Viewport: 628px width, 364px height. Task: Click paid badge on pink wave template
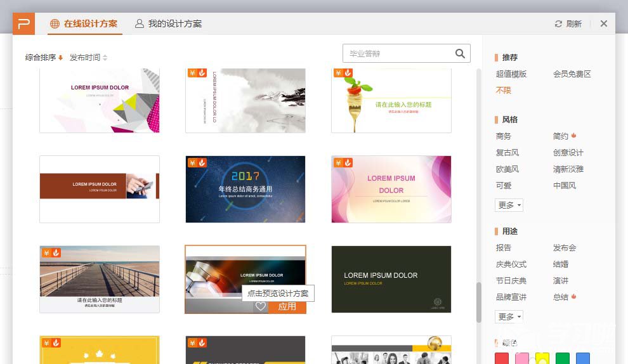pyautogui.click(x=337, y=163)
